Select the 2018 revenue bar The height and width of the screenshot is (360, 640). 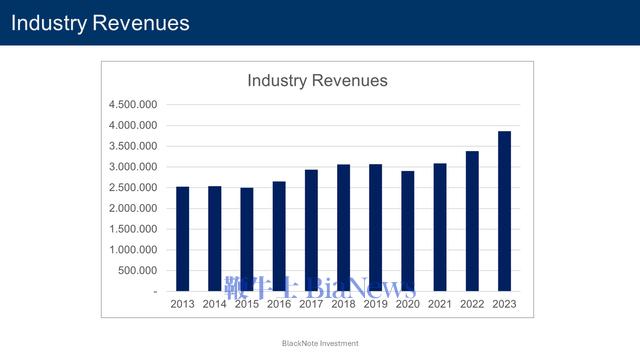point(343,228)
